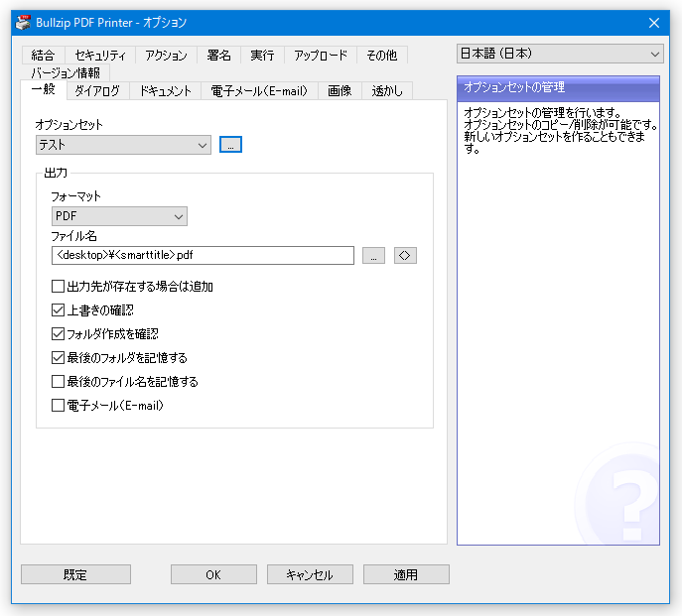Browse for output file name location
This screenshot has height=616, width=682.
tap(373, 255)
